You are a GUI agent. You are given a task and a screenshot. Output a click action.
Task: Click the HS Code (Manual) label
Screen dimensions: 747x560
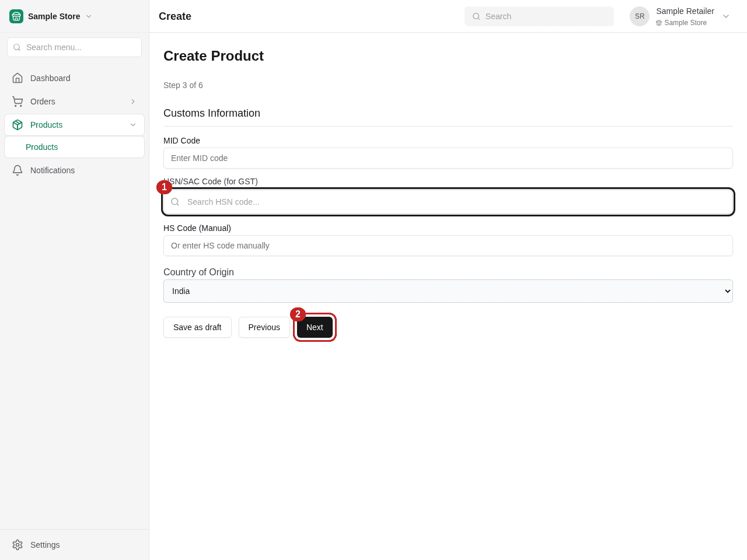click(x=197, y=228)
